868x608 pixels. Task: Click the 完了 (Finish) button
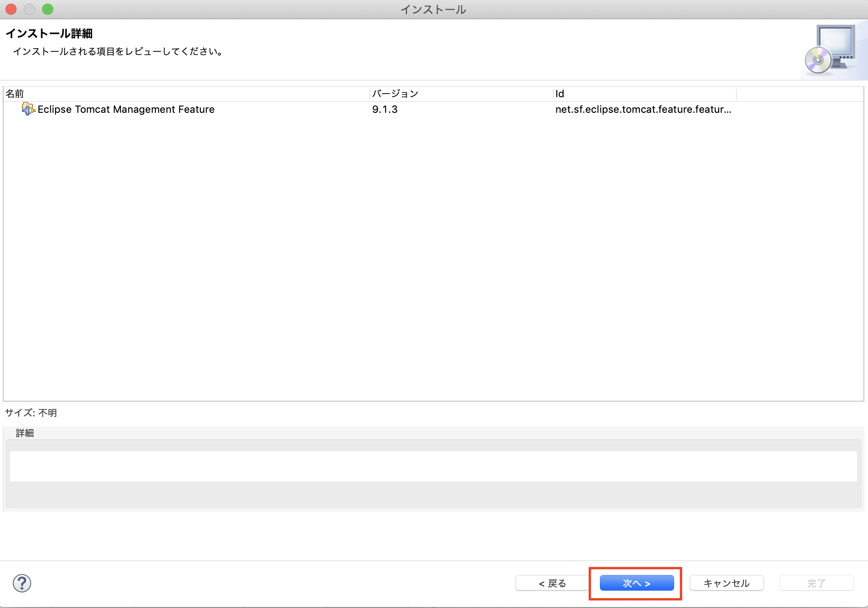pos(816,583)
